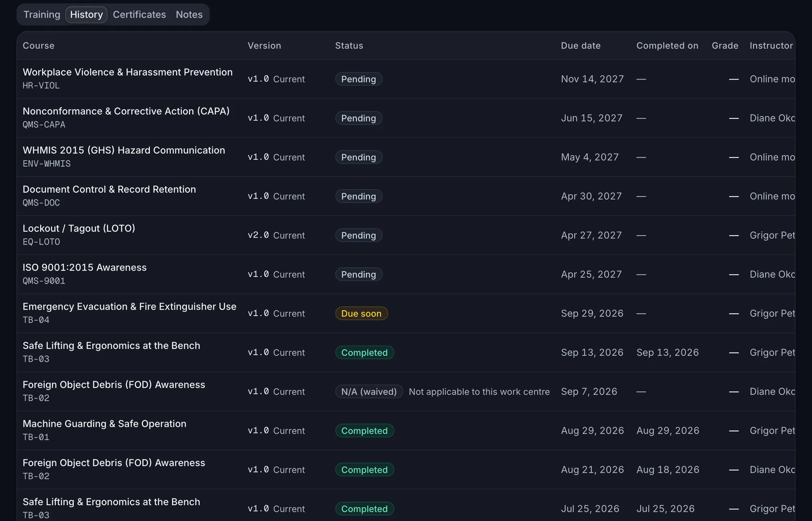812x521 pixels.
Task: Switch to the Training tab
Action: point(42,15)
